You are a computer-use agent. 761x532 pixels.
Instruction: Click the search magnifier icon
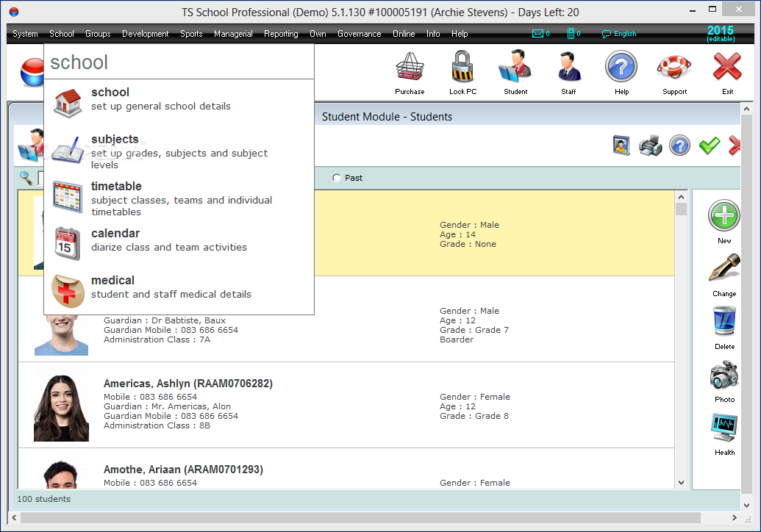(x=26, y=178)
